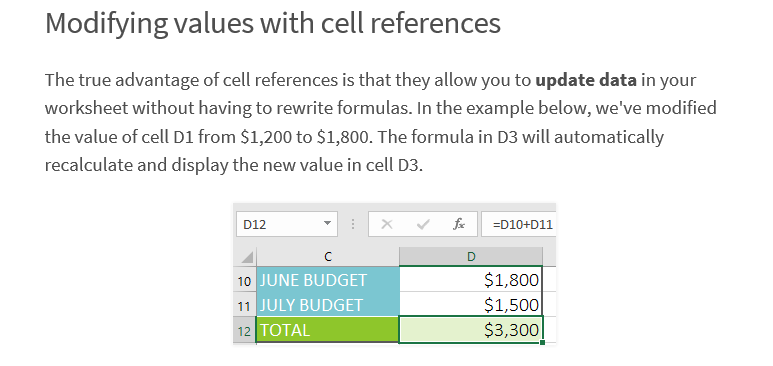Click the JULY BUDGET cell
The width and height of the screenshot is (773, 366).
click(x=328, y=305)
